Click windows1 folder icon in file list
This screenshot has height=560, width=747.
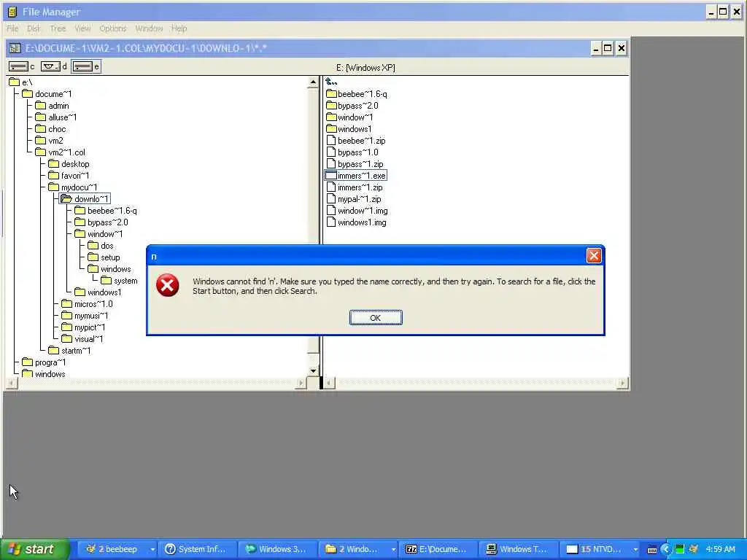coord(332,129)
